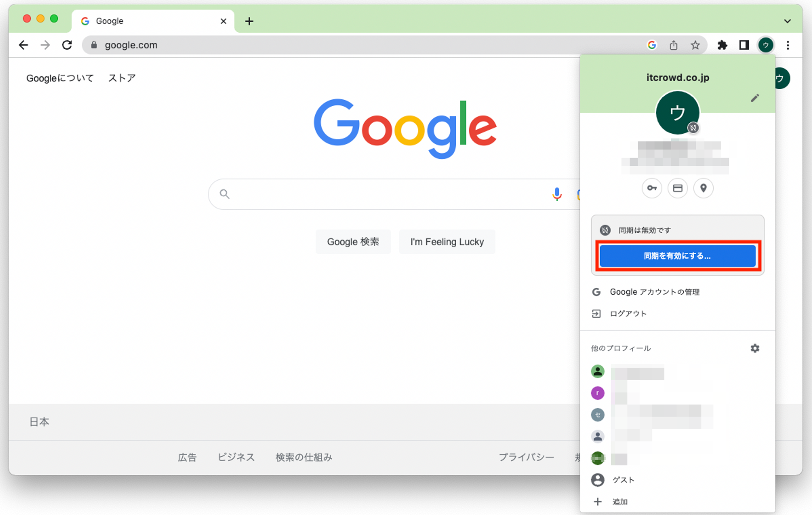This screenshot has width=812, height=515.
Task: Open the Extensions puzzle icon
Action: (722, 45)
